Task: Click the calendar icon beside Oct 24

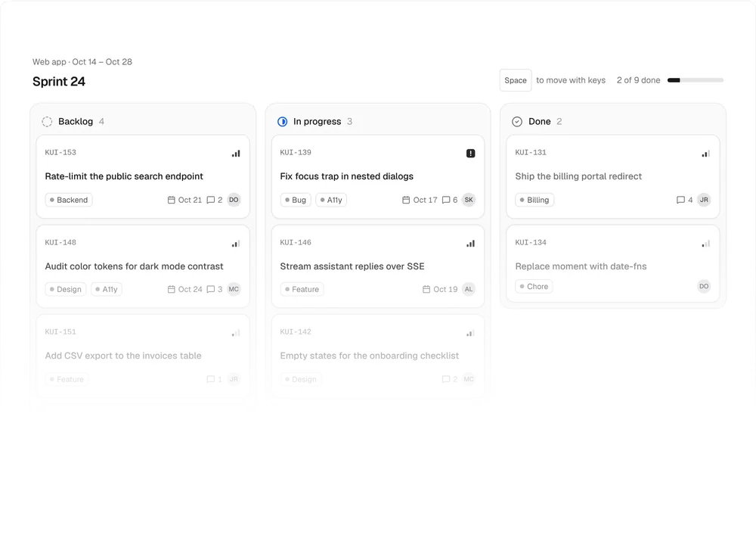Action: [x=171, y=289]
